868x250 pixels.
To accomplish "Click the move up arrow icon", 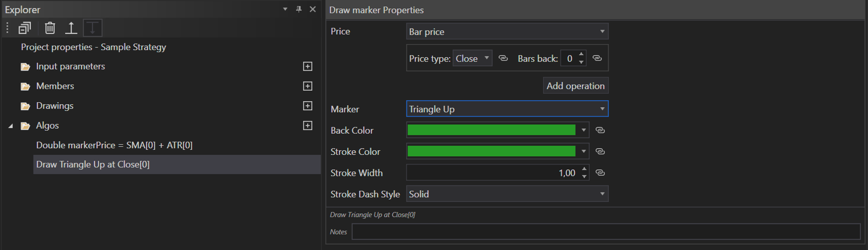I will (71, 28).
